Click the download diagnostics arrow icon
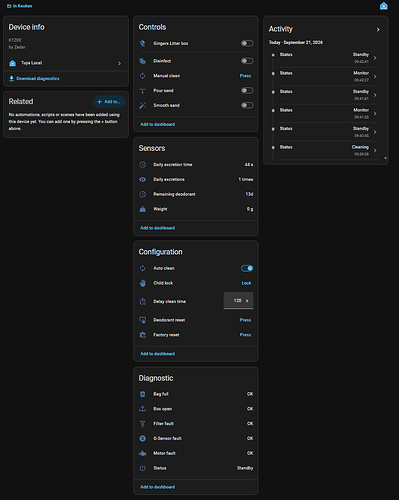Viewport: 399px width, 500px height. pyautogui.click(x=11, y=78)
